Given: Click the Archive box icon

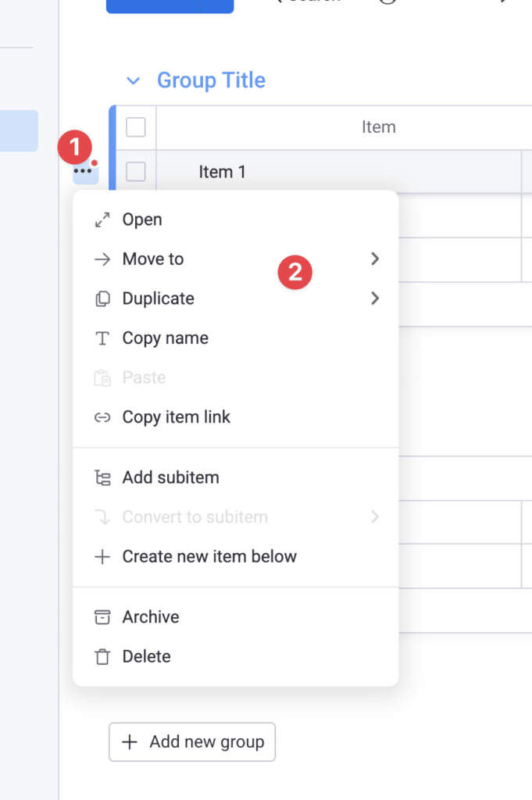Looking at the screenshot, I should pyautogui.click(x=102, y=617).
